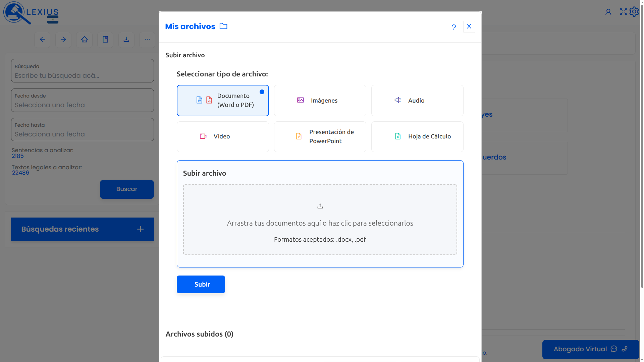Open the Fecha desde date picker

tap(83, 101)
